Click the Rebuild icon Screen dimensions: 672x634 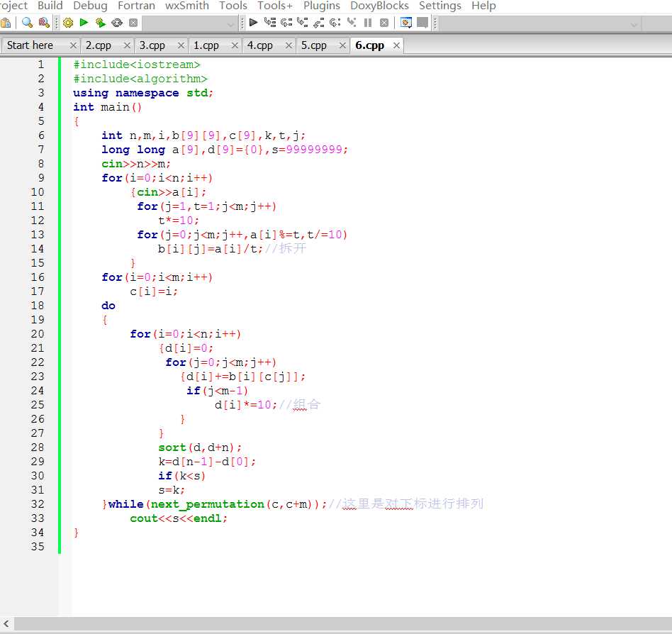click(x=116, y=23)
